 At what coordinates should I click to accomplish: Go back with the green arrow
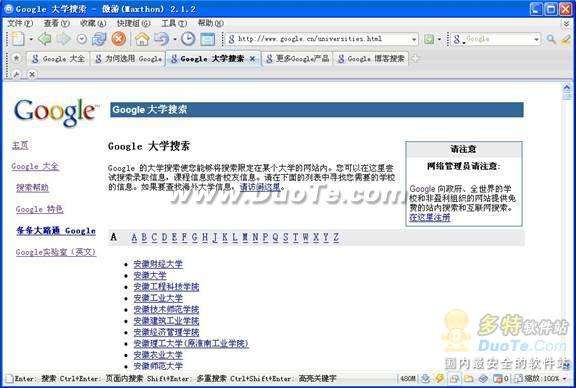click(45, 39)
